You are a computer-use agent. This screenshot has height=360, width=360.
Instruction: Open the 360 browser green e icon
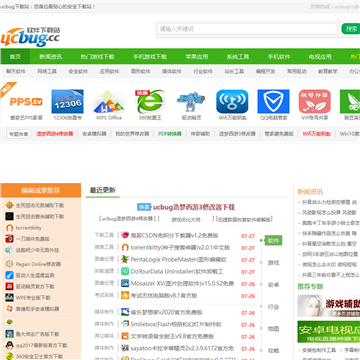(150, 101)
